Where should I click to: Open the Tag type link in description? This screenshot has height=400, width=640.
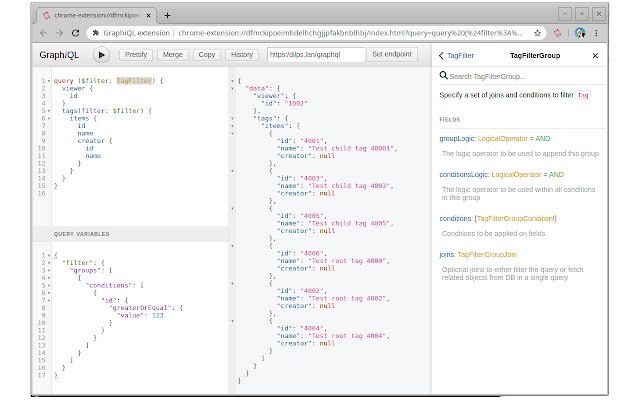click(x=583, y=95)
